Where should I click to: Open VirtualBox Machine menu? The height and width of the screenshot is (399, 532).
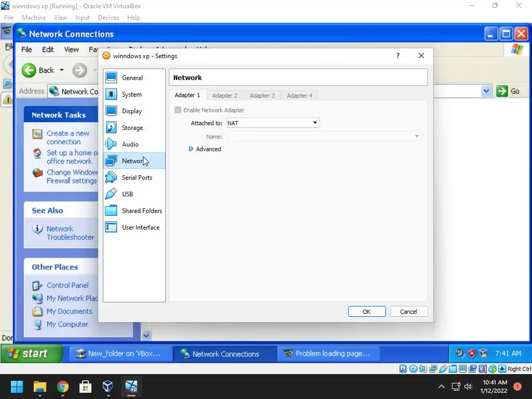[x=34, y=18]
